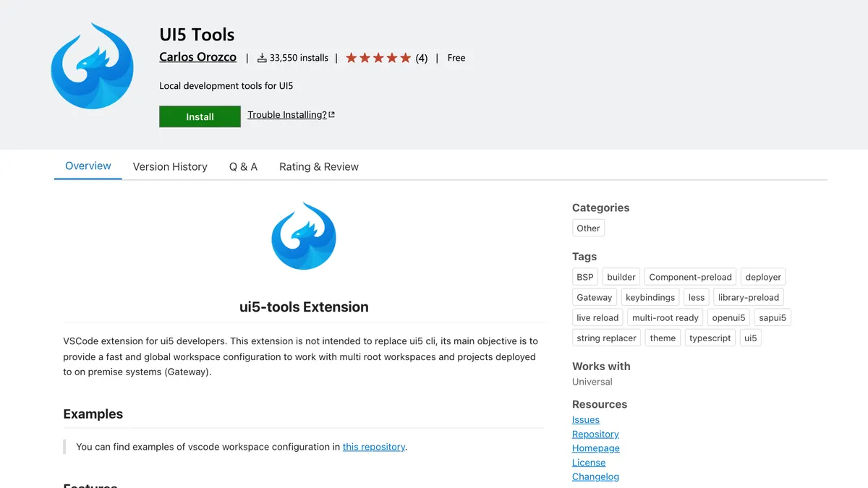The height and width of the screenshot is (488, 868).
Task: Open publisher Carlos Orozco link
Action: [x=197, y=57]
